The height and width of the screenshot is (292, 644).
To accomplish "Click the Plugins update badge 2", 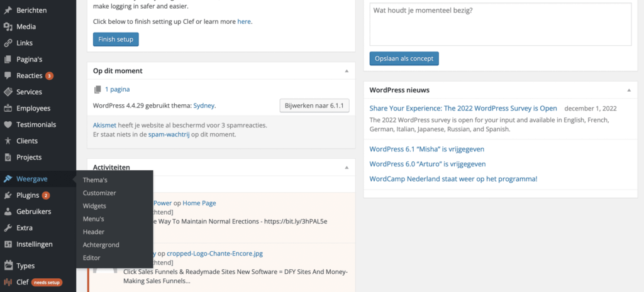I will [x=45, y=196].
